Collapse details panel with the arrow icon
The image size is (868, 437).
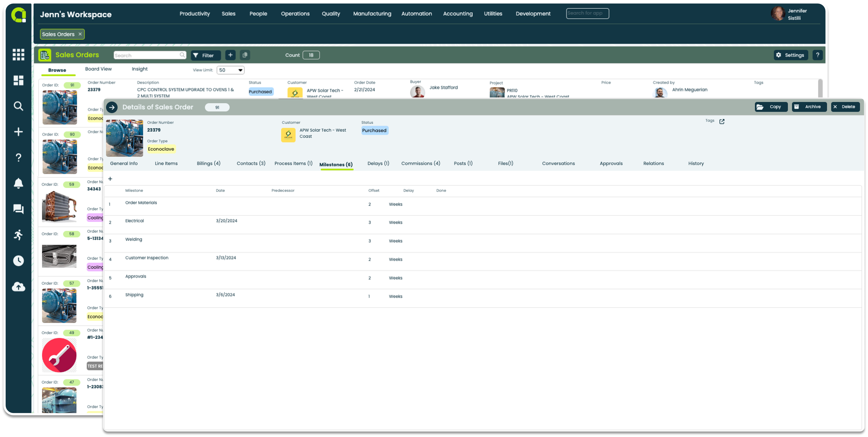112,107
